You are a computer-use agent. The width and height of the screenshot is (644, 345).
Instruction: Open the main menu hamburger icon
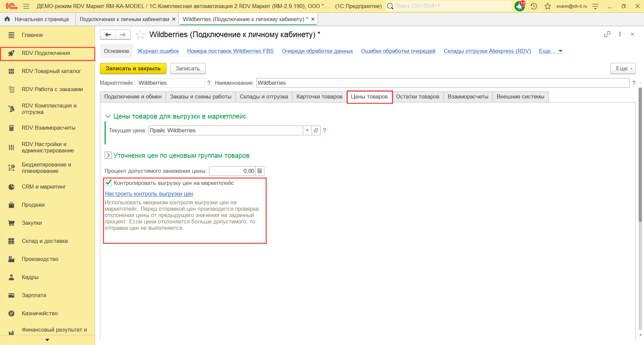tap(26, 6)
